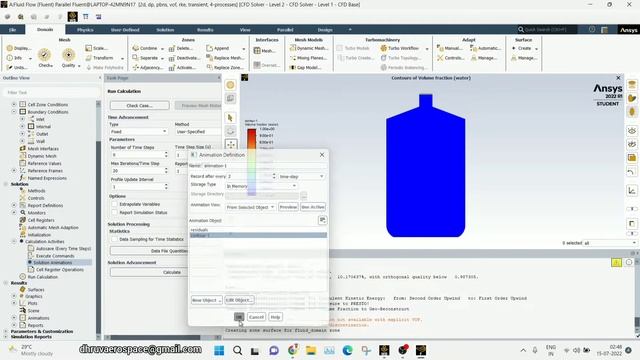This screenshot has width=640, height=360.
Task: Click the Surface Create icon
Action: pos(514,48)
